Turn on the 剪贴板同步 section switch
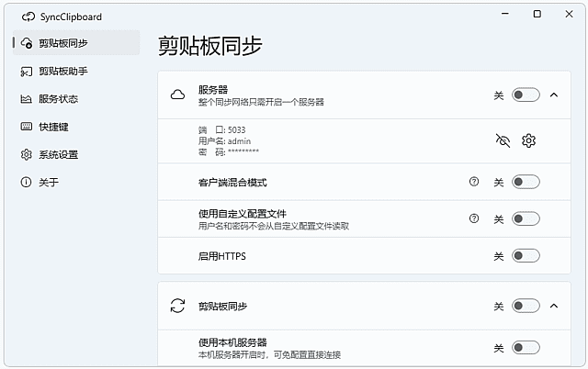 point(526,306)
